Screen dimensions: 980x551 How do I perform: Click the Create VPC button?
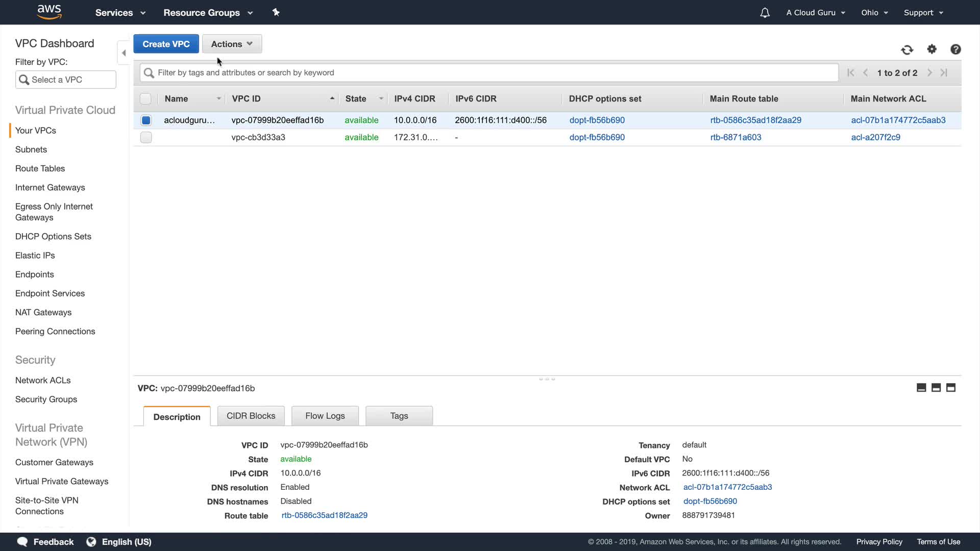[x=166, y=44]
